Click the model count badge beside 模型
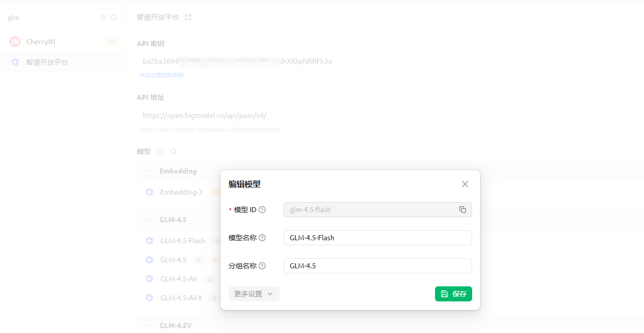The image size is (644, 333). 160,151
